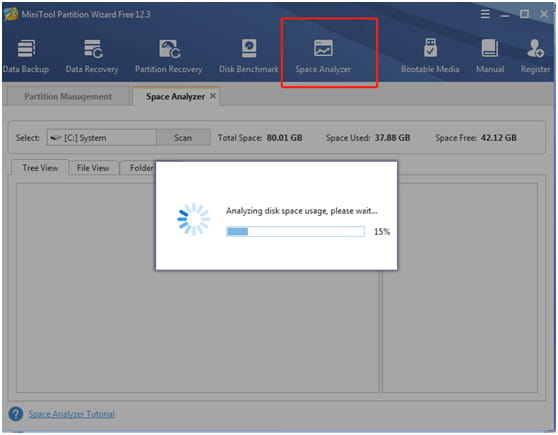Screen dimensions: 558x435
Task: Start the Disk Benchmark tool
Action: (249, 56)
